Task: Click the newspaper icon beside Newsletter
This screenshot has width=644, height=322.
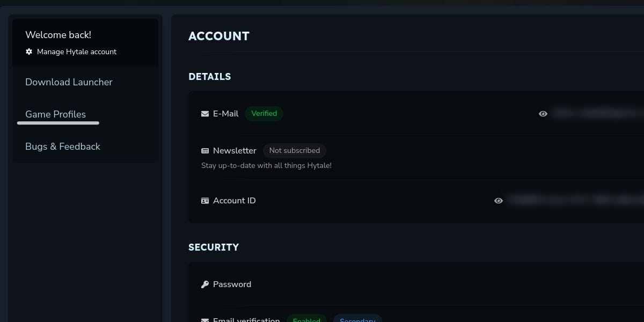Action: tap(205, 151)
